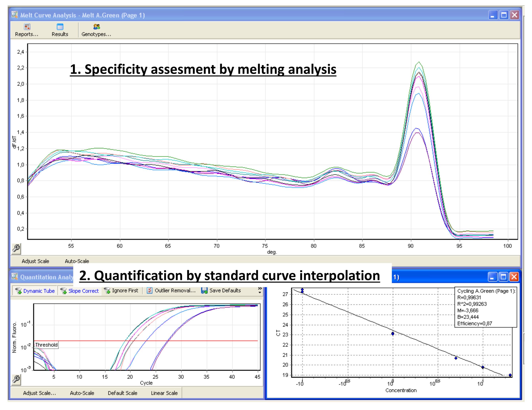
Task: Click the quantitation chart wrench icon
Action: [x=16, y=379]
